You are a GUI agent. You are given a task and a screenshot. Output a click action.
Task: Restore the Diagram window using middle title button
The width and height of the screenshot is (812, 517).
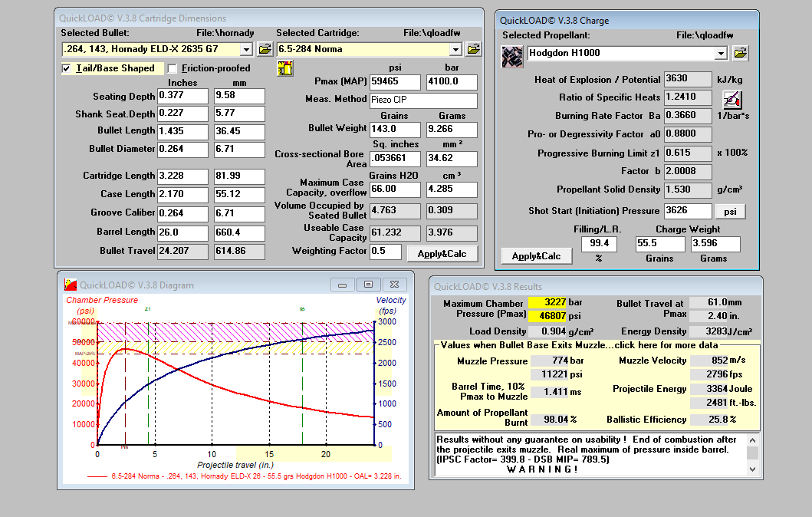click(368, 285)
